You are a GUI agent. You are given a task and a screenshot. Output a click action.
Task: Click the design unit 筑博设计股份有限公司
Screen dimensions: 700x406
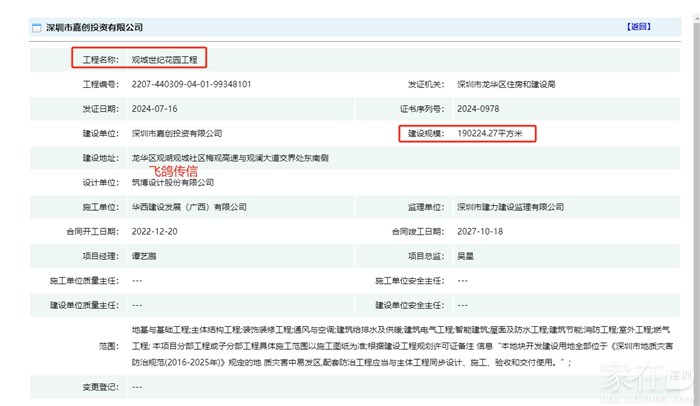click(172, 183)
